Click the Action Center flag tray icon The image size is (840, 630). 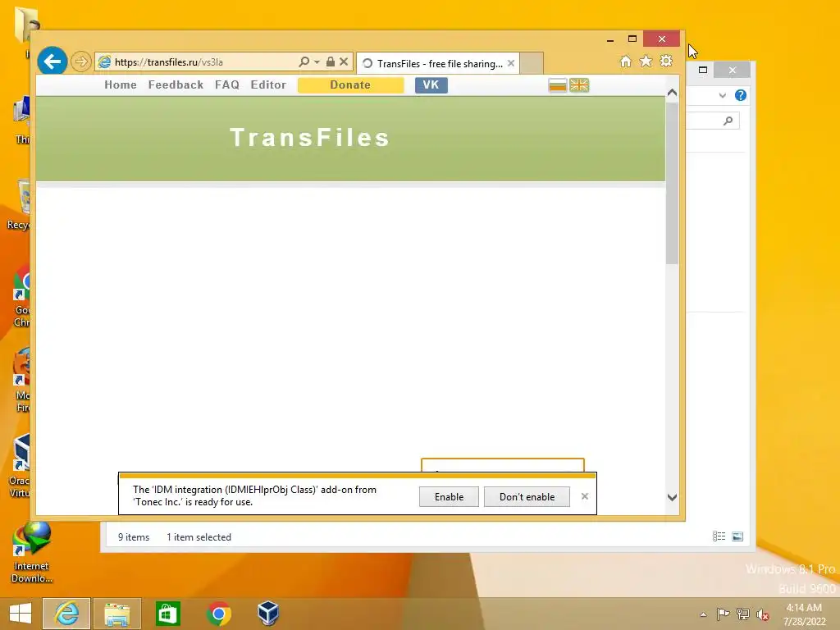[723, 614]
